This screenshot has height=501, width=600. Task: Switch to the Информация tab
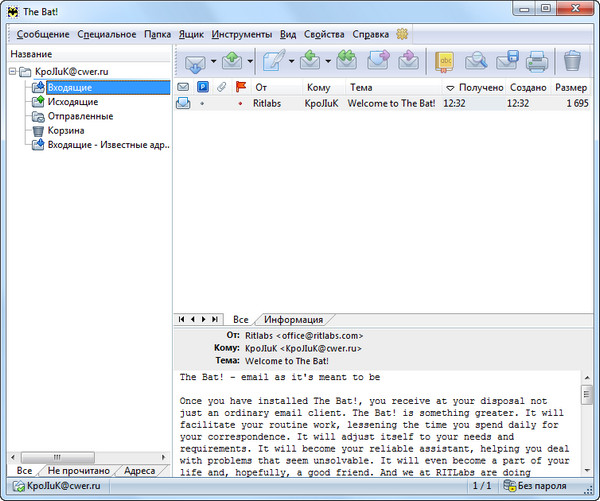point(293,319)
